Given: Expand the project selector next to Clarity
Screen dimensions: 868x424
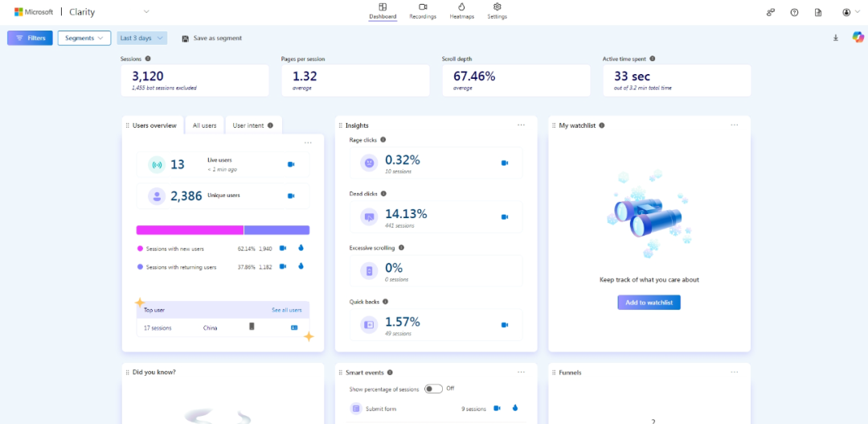Looking at the screenshot, I should pyautogui.click(x=146, y=11).
